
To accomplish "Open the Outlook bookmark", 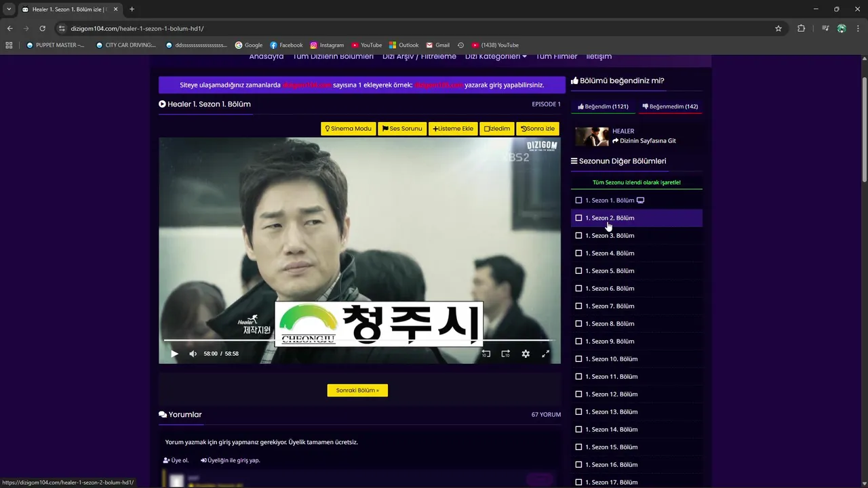I will (x=403, y=45).
